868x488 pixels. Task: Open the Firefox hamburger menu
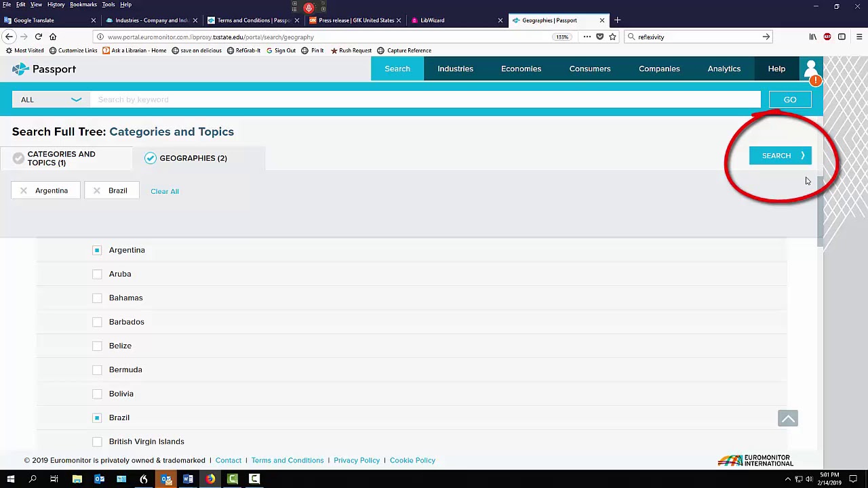(x=859, y=37)
